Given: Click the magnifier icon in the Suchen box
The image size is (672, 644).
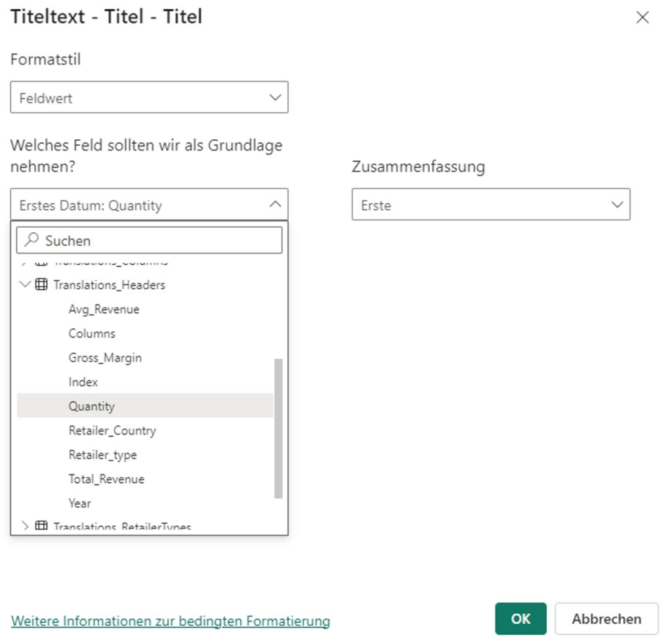Looking at the screenshot, I should click(31, 240).
